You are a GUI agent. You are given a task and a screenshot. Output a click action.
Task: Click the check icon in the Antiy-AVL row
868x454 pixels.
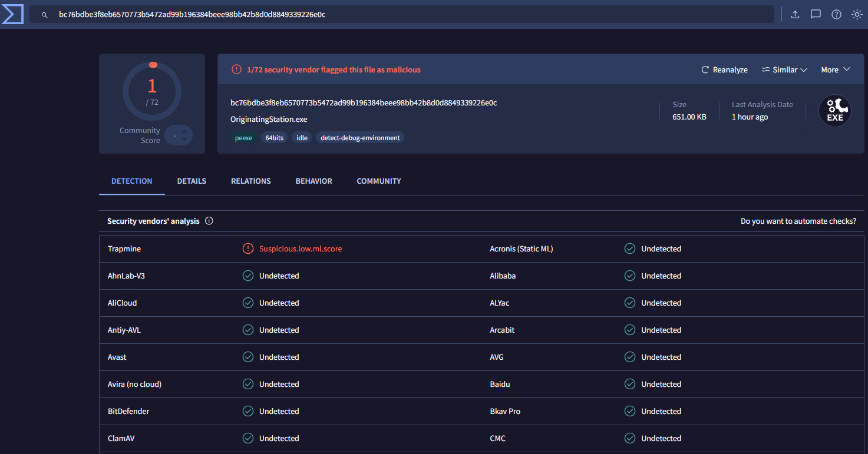click(248, 330)
